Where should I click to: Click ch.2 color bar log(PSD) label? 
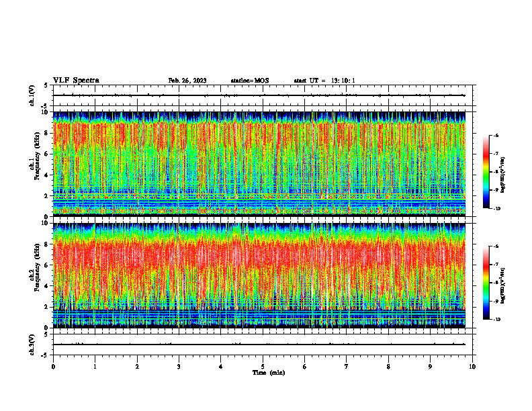pyautogui.click(x=503, y=285)
